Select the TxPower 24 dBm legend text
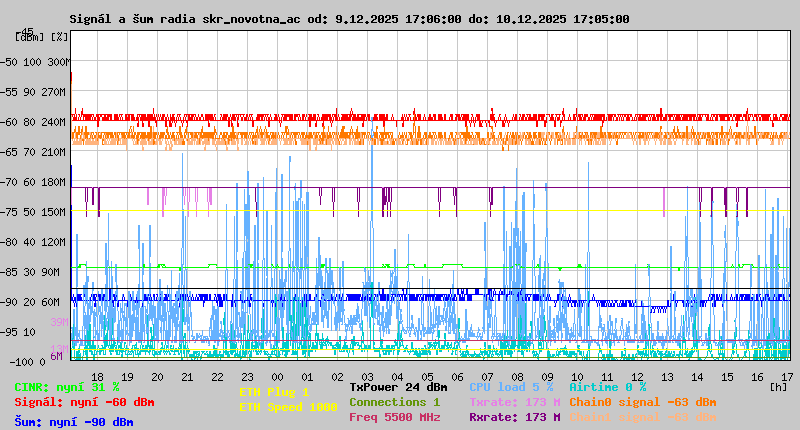The height and width of the screenshot is (430, 800). (x=398, y=387)
